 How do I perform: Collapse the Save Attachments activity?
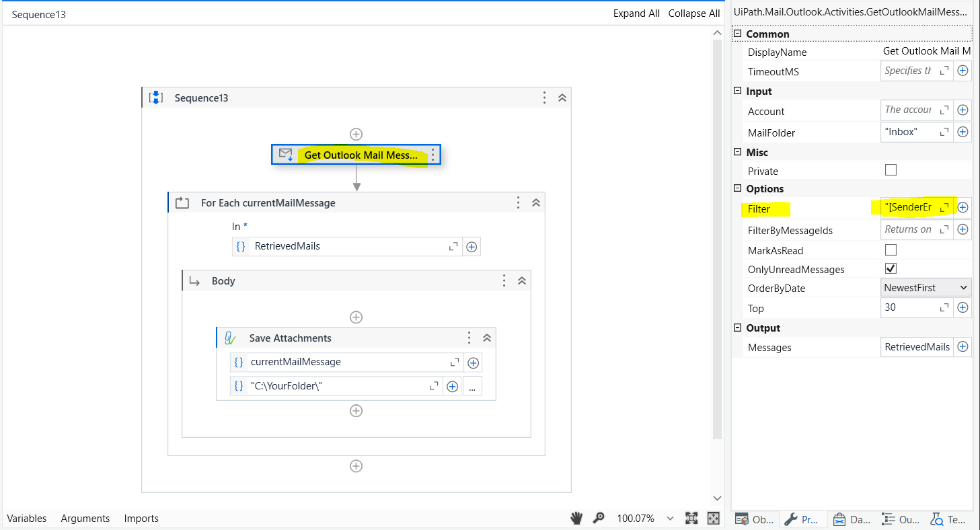coord(487,338)
